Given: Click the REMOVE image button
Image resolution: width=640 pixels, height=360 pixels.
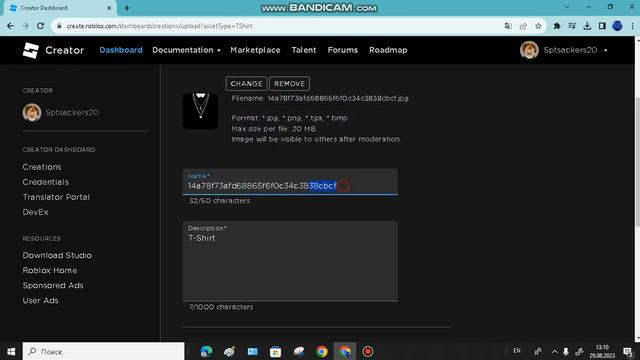Looking at the screenshot, I should tap(289, 84).
